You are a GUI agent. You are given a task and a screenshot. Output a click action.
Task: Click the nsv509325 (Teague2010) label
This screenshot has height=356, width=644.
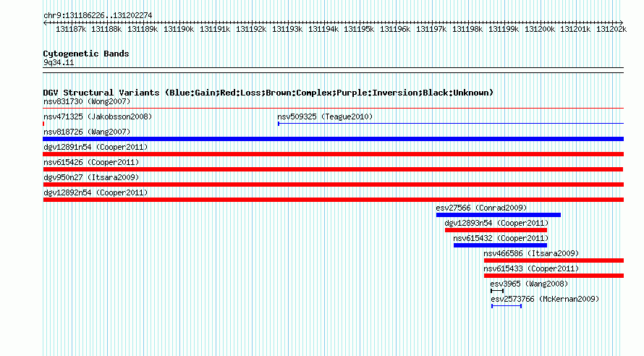325,116
